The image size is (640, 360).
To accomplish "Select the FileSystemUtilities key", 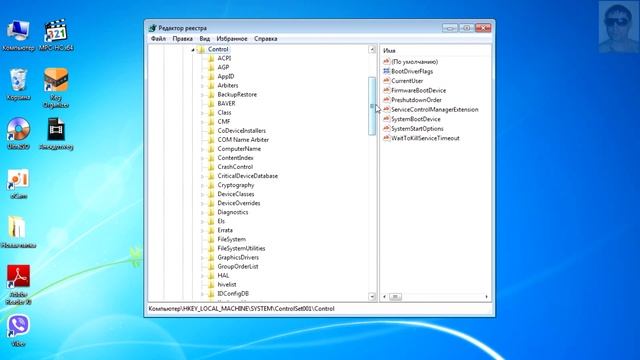I will (x=241, y=248).
